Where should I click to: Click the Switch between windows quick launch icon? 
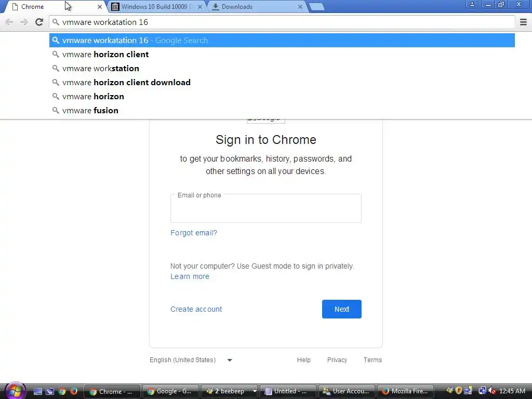(50, 391)
